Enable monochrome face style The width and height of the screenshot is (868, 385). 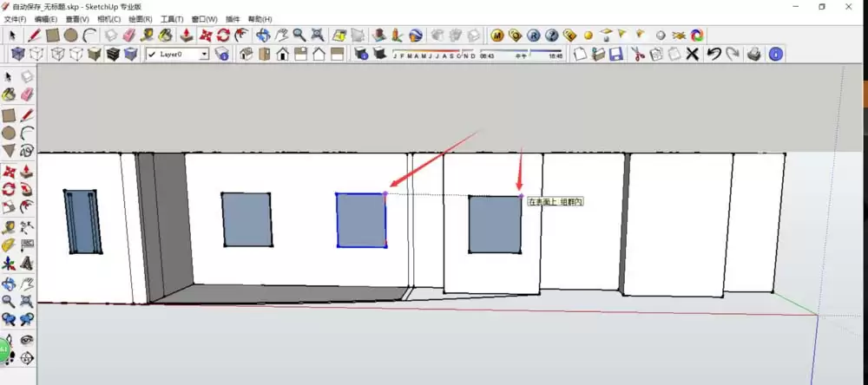pyautogui.click(x=131, y=54)
